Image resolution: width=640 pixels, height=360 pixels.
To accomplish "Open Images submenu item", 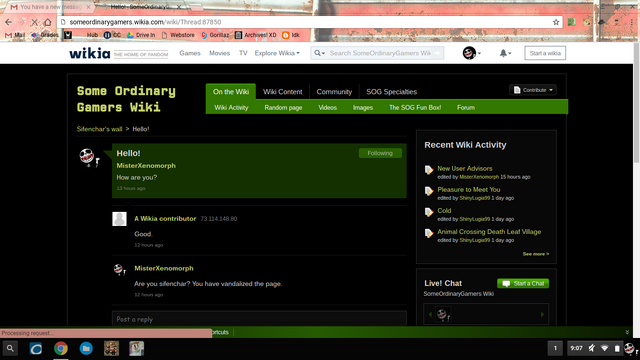I will tap(363, 107).
